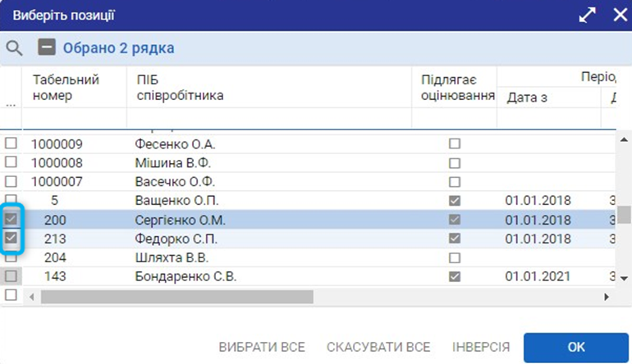
Task: Tick the checkbox for Мішина В.Ф. row
Action: 11,162
